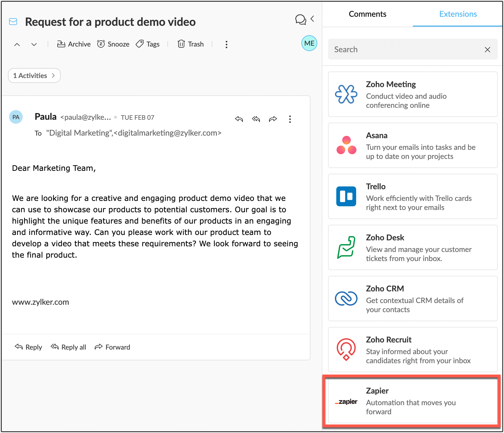Viewport: 504px width, 433px height.
Task: Go to previous email with up arrow
Action: coord(17,45)
